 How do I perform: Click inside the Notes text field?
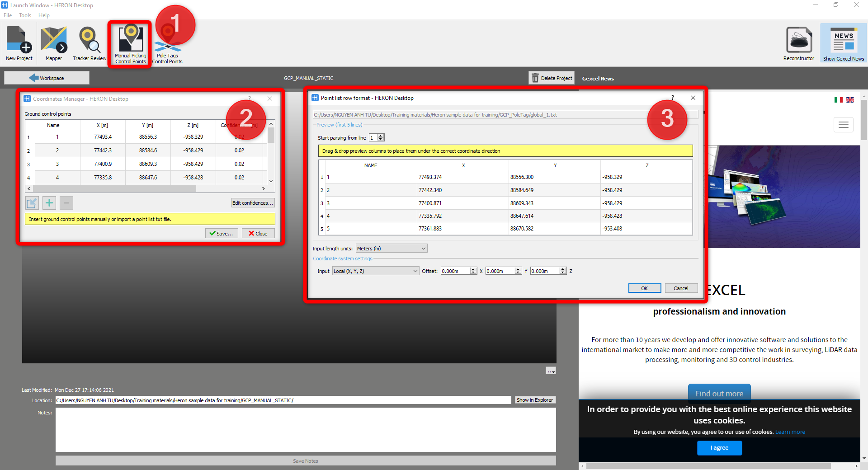[x=306, y=429]
